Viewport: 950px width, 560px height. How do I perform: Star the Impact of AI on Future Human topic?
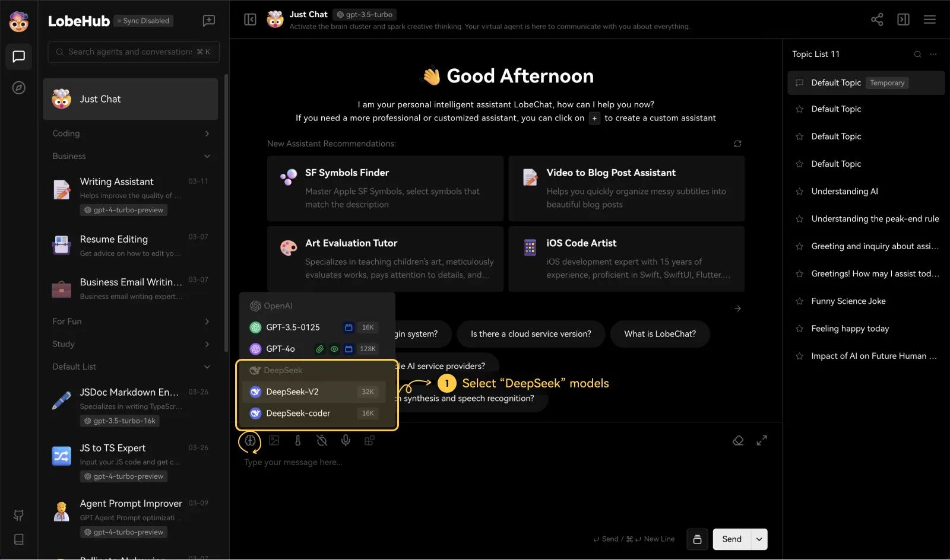[x=799, y=356]
